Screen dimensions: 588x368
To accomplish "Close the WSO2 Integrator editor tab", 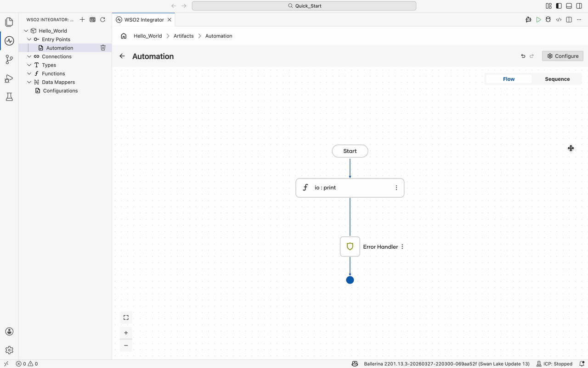I will (170, 20).
